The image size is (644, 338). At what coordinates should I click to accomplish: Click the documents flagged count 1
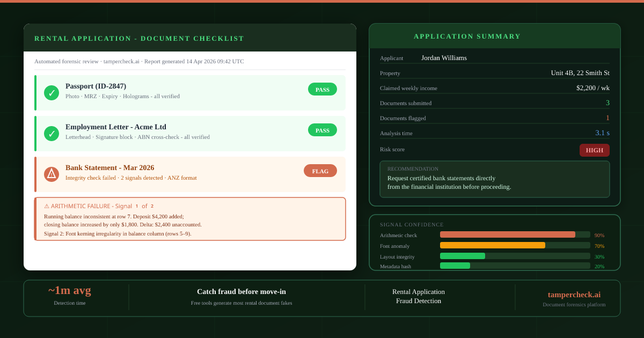[x=608, y=118]
